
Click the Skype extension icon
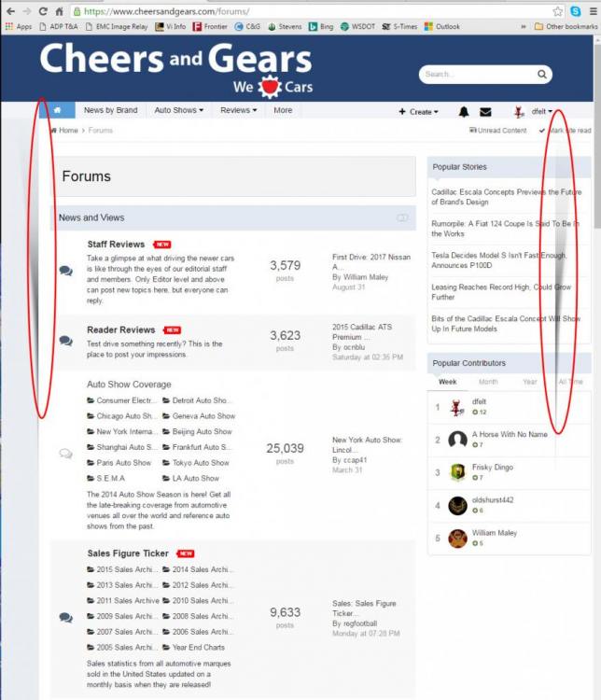point(576,11)
